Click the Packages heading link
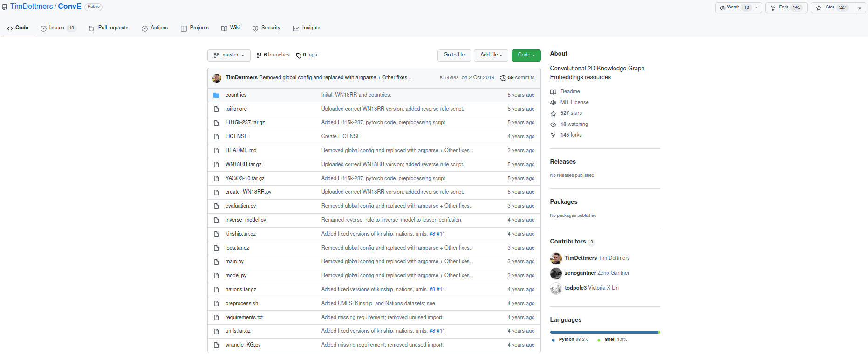This screenshot has width=868, height=354. click(564, 202)
